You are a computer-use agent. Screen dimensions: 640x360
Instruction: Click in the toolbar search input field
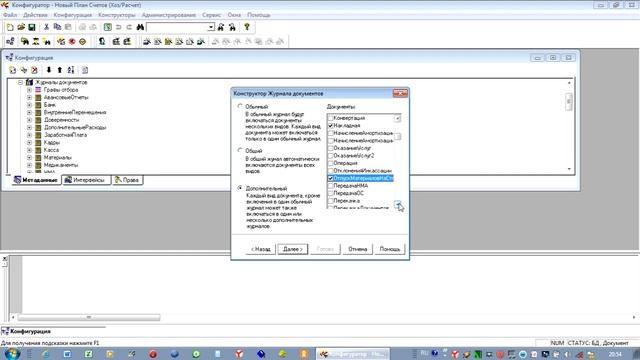(177, 27)
